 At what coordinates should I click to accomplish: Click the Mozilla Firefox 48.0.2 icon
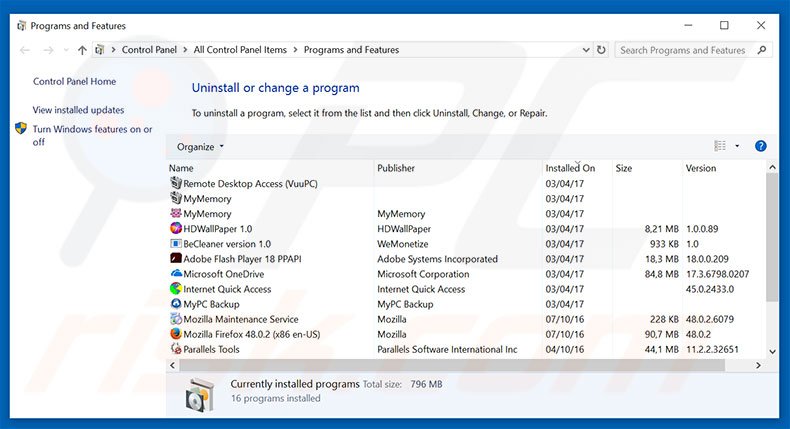[176, 334]
